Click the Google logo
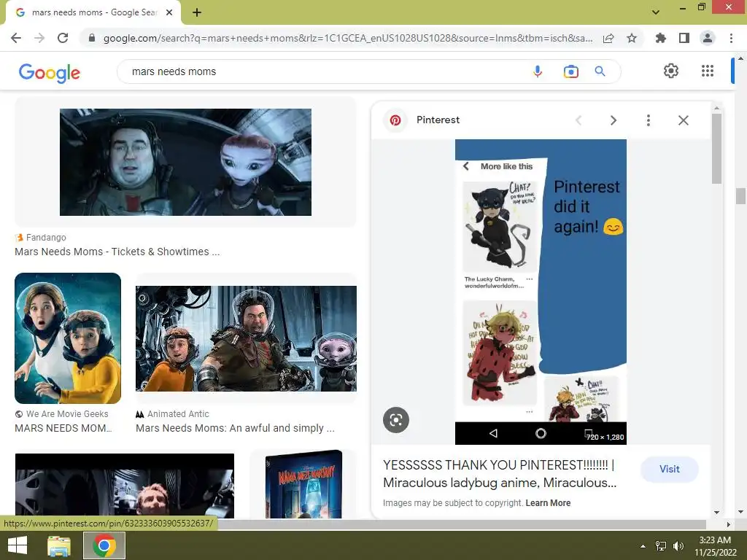The width and height of the screenshot is (747, 560). (x=50, y=73)
